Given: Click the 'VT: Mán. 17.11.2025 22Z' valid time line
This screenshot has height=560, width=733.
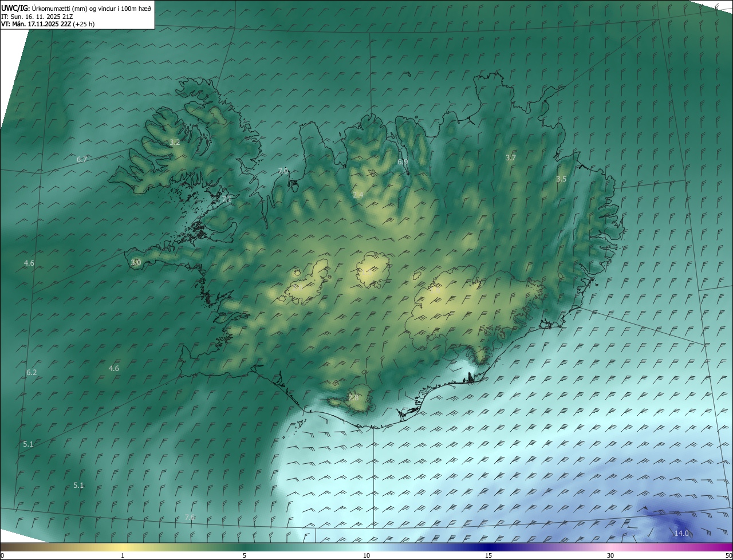Looking at the screenshot, I should coord(36,24).
